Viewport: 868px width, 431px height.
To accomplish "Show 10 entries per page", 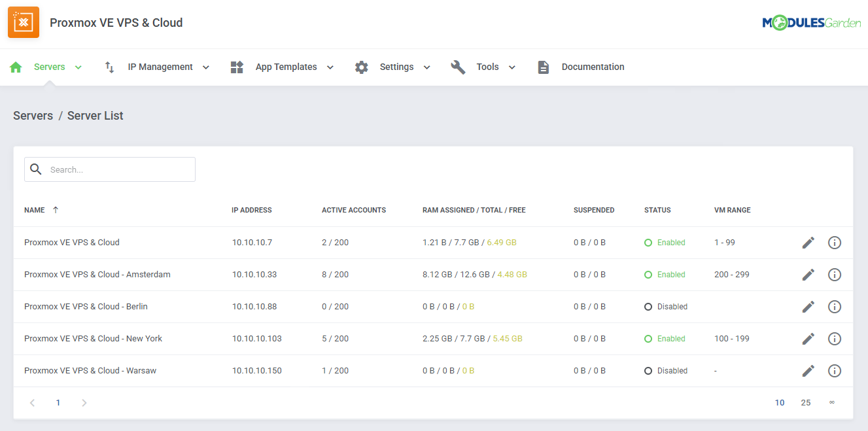I will click(780, 403).
